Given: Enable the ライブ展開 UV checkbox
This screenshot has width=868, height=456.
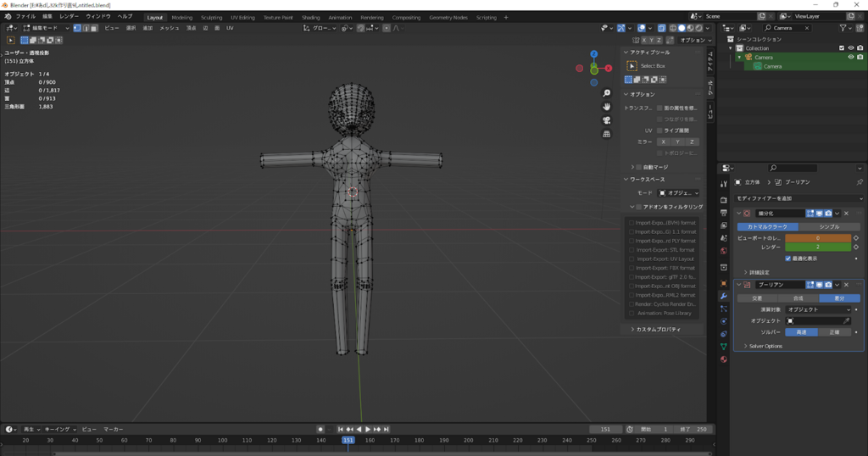Looking at the screenshot, I should [x=659, y=131].
